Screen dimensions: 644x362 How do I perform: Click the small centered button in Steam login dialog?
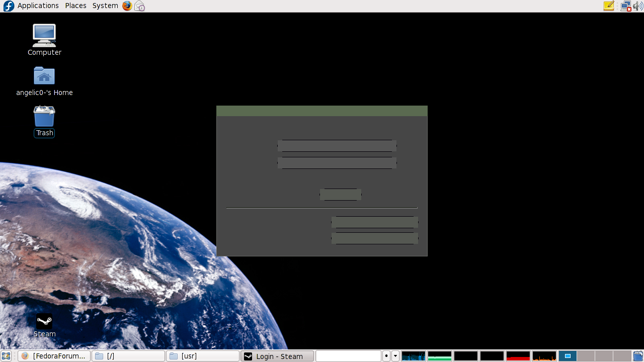coord(341,195)
